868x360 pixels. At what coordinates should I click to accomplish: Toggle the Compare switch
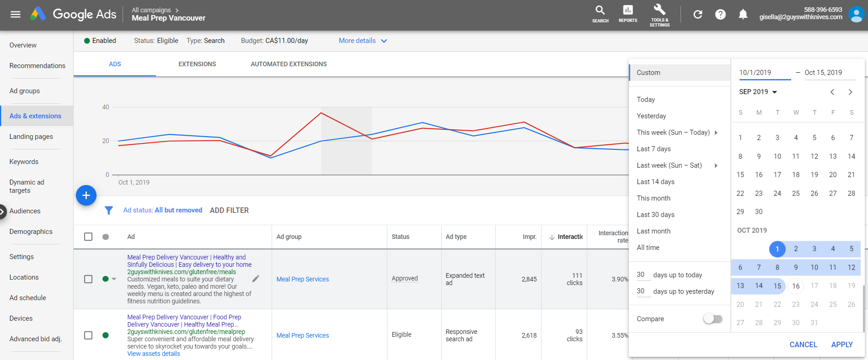coord(713,319)
